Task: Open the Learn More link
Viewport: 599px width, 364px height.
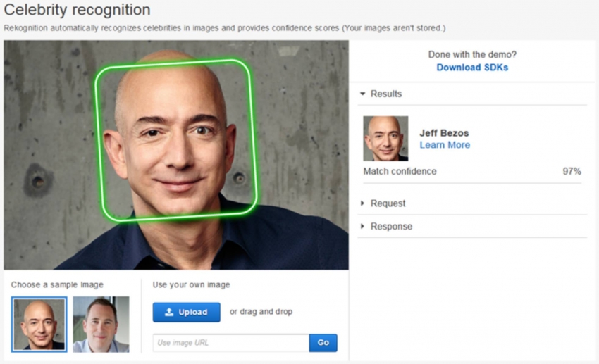Action: [444, 145]
